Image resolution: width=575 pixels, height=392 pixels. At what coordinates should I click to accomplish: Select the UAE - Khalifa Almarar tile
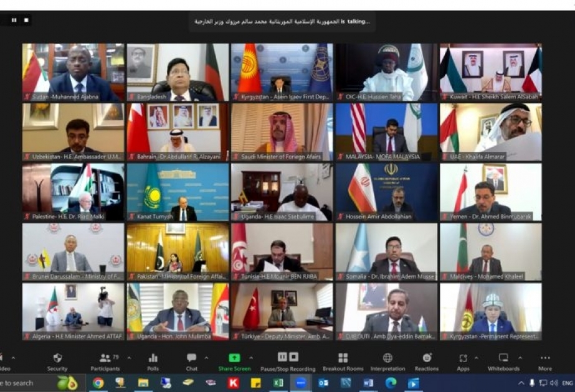(x=491, y=132)
